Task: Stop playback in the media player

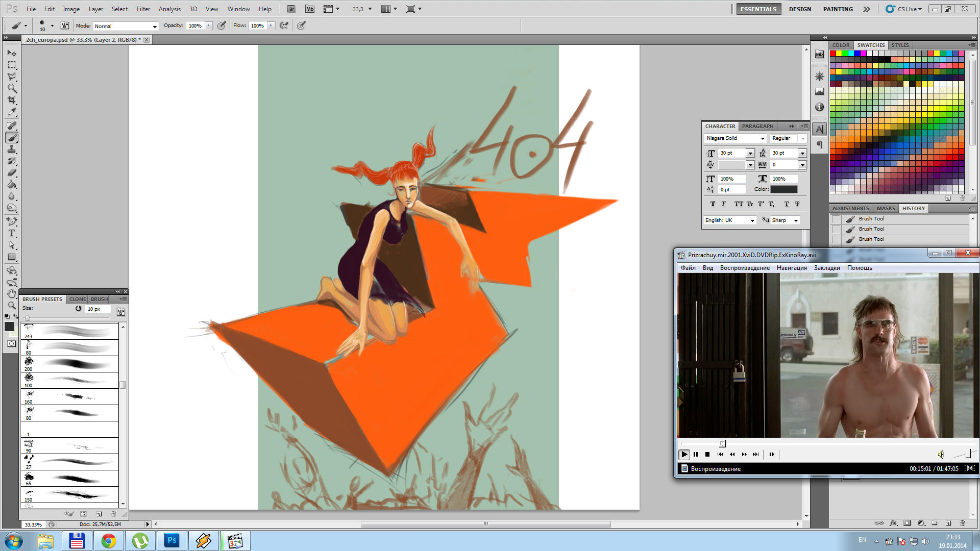Action: pos(707,454)
